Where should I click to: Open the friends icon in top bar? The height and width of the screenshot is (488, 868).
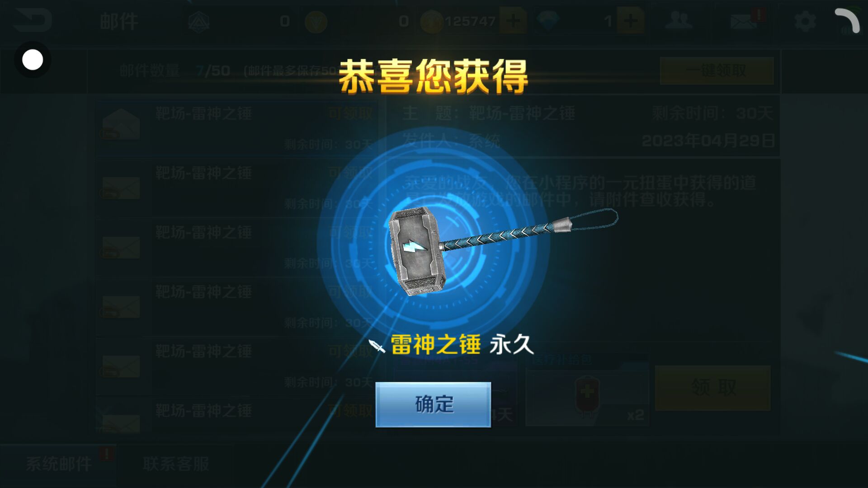pos(679,20)
